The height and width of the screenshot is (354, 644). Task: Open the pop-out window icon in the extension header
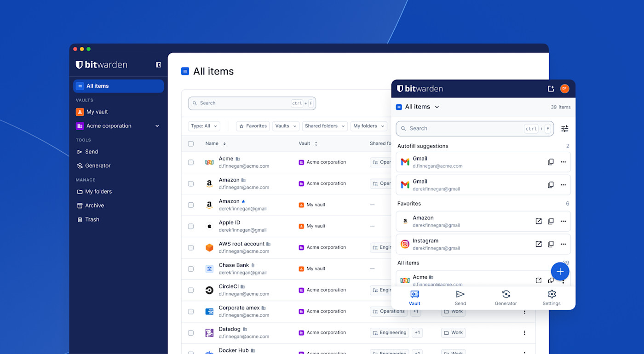pos(551,89)
